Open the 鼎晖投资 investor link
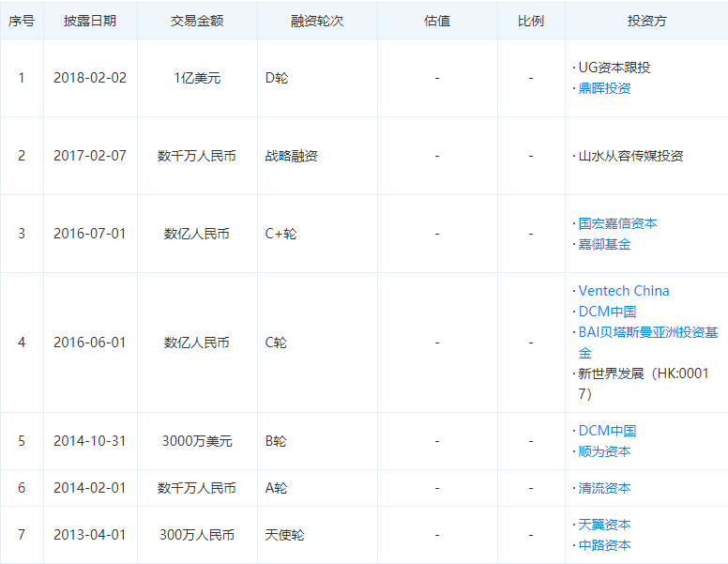Image resolution: width=728 pixels, height=564 pixels. tap(604, 88)
